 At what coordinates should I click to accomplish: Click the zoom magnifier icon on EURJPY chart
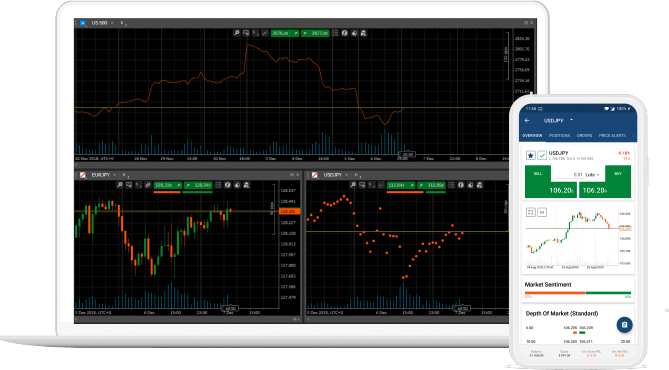click(119, 185)
